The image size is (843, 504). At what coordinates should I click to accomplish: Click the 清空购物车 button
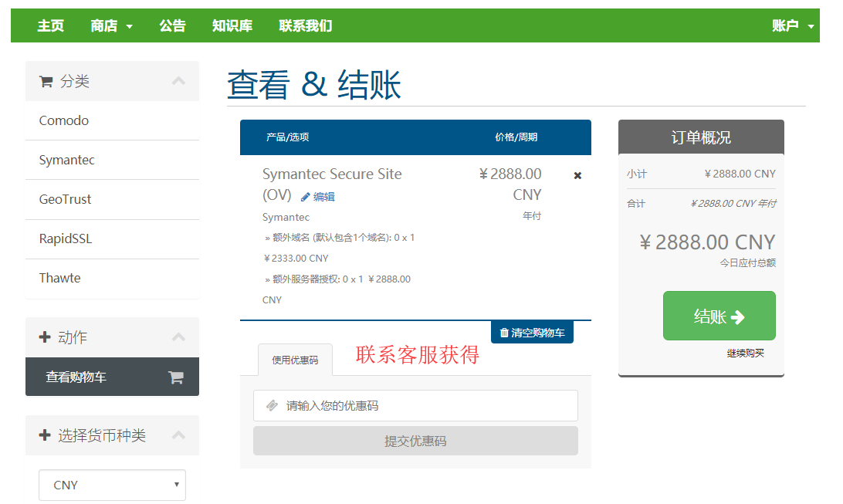coord(532,333)
